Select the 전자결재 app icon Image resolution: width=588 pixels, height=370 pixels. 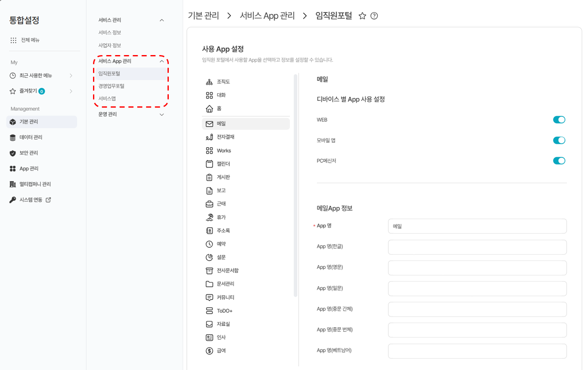(x=209, y=137)
